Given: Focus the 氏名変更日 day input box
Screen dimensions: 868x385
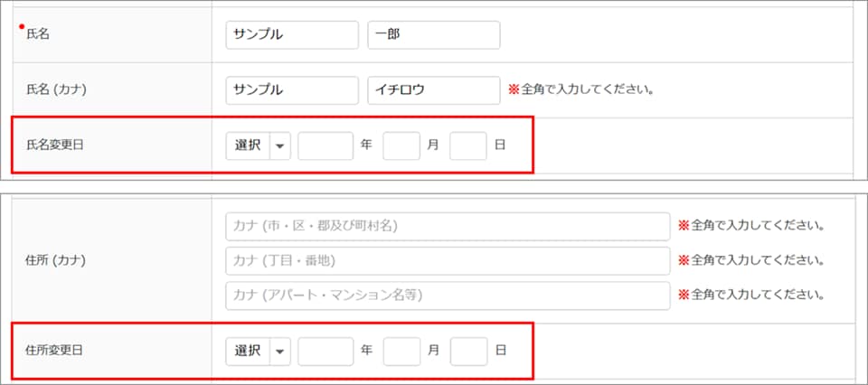Looking at the screenshot, I should [468, 146].
